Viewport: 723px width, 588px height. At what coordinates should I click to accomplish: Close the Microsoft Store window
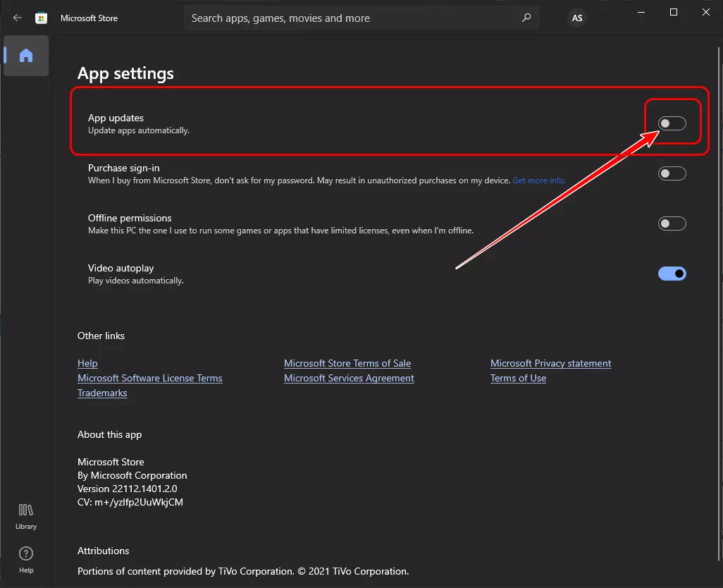click(706, 13)
